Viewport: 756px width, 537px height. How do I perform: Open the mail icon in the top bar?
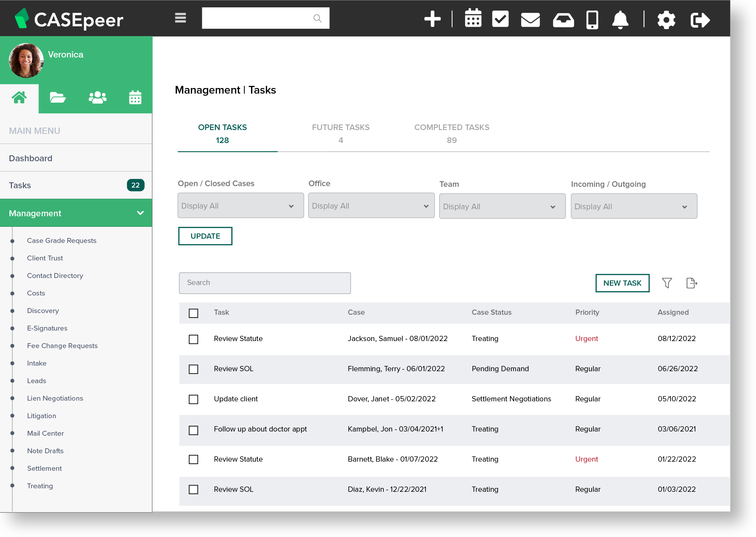tap(530, 19)
